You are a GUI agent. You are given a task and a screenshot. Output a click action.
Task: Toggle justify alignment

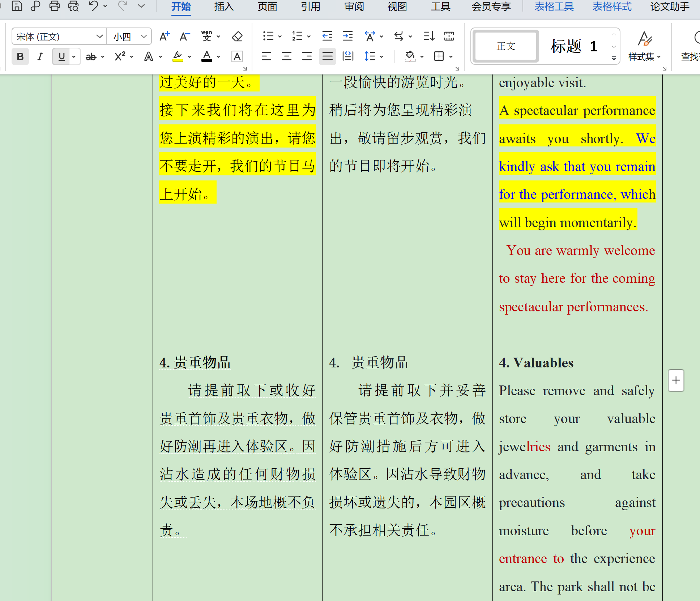coord(327,56)
